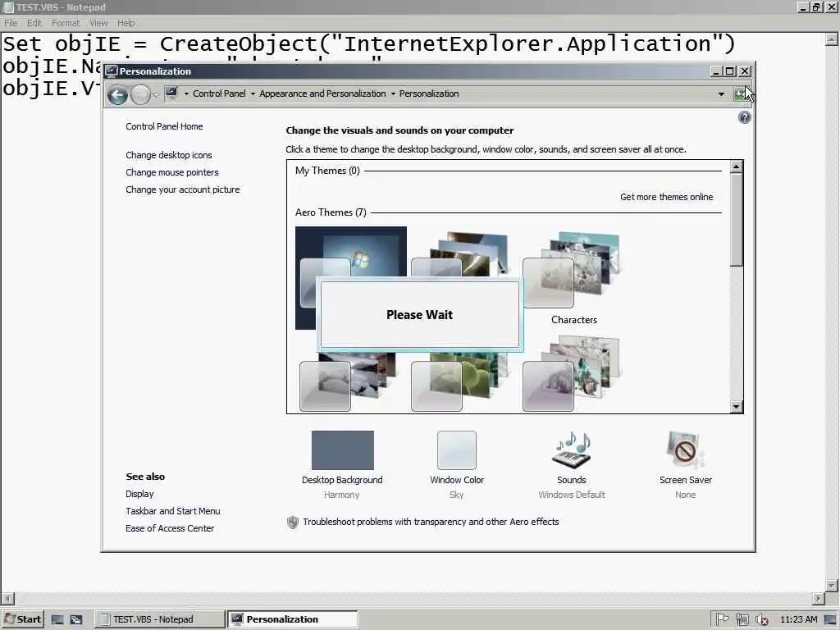Screen dimensions: 840x630
Task: Click the green Refresh icon
Action: [740, 94]
